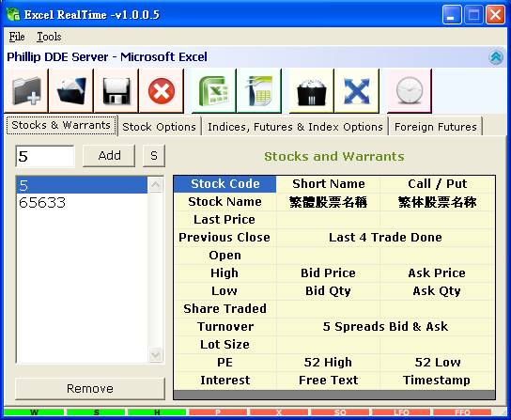Click the red P status indicator
This screenshot has width=511, height=420.
[218, 412]
